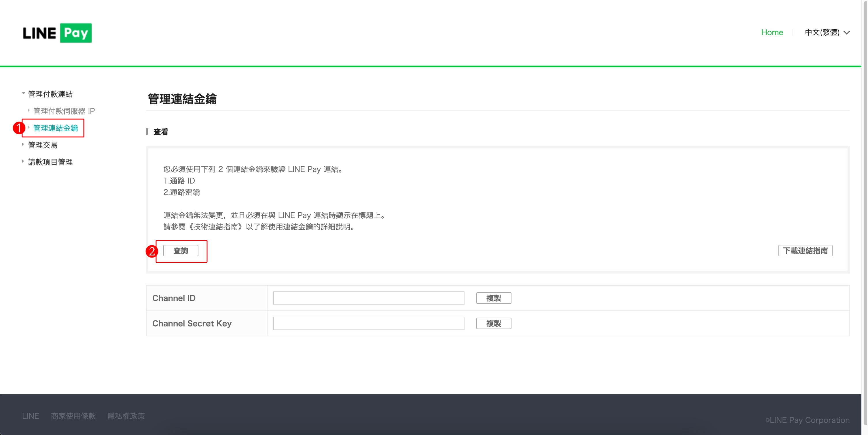Expand the 管理交易 sidebar menu

coord(42,145)
